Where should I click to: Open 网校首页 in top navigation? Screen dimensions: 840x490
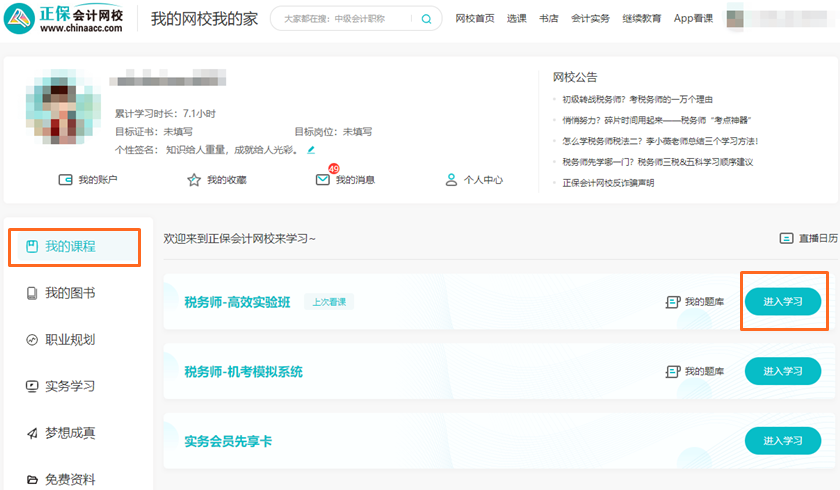click(x=475, y=19)
